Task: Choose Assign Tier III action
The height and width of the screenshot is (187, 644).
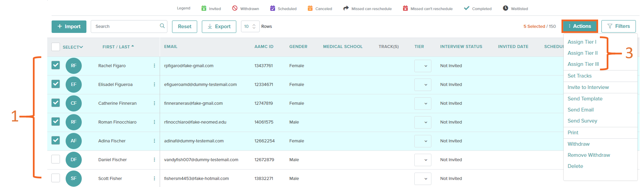Action: [583, 64]
